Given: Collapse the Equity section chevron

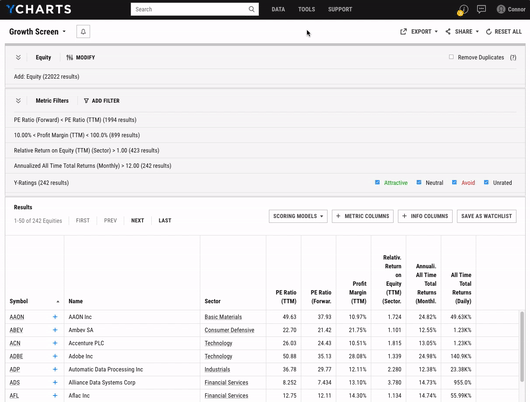Looking at the screenshot, I should tap(18, 57).
